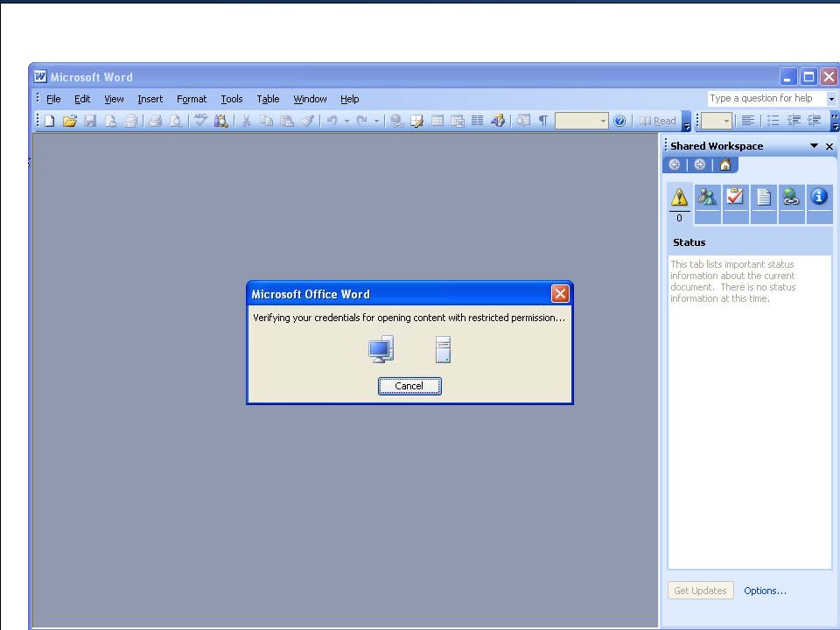Toggle Show/Hide paragraph marks
Screen dimensions: 840x630
(542, 121)
